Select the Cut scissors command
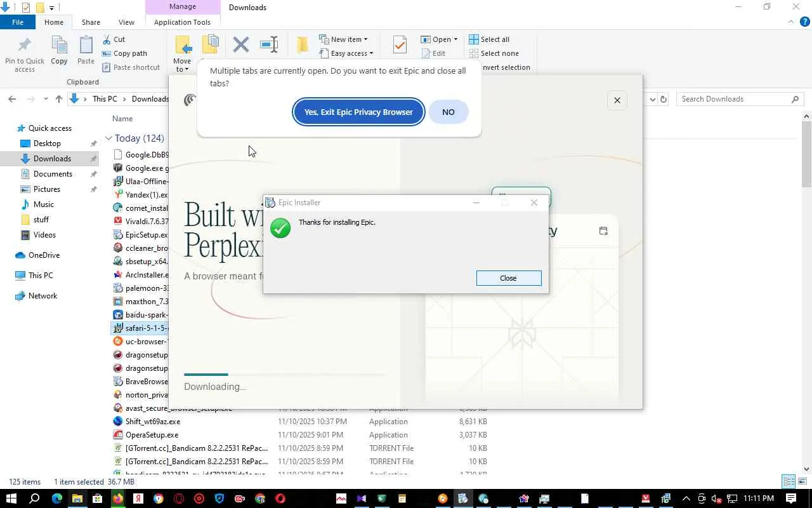Image resolution: width=812 pixels, height=508 pixels. point(114,39)
